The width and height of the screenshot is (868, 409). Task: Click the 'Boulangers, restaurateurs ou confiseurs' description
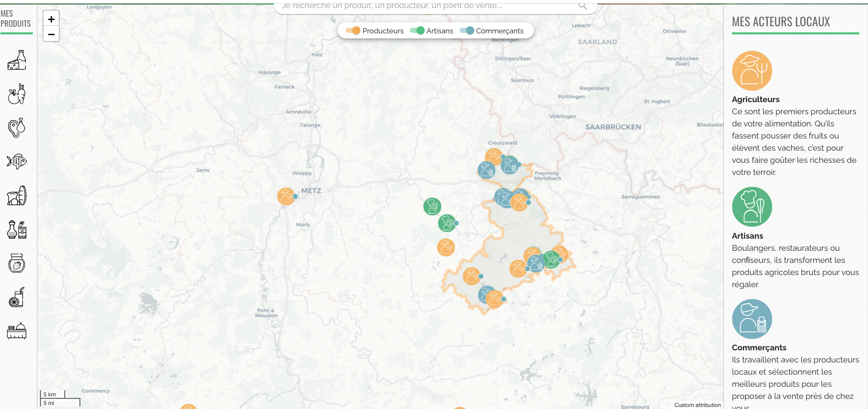coord(795,266)
